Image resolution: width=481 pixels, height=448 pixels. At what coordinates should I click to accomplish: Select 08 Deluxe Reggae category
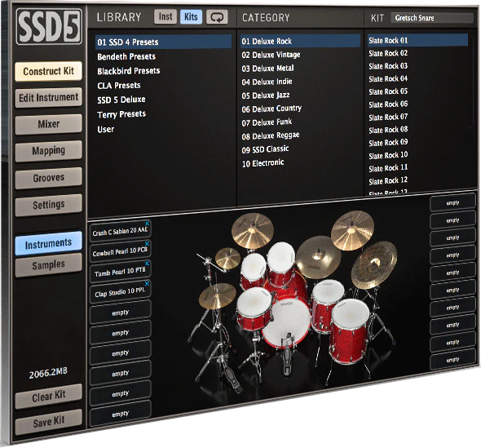pos(271,135)
